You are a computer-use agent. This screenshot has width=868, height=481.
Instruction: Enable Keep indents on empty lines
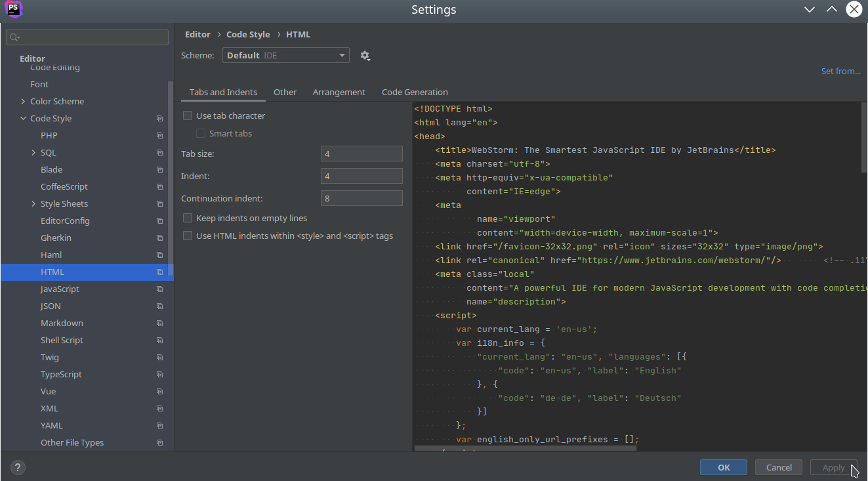[188, 218]
